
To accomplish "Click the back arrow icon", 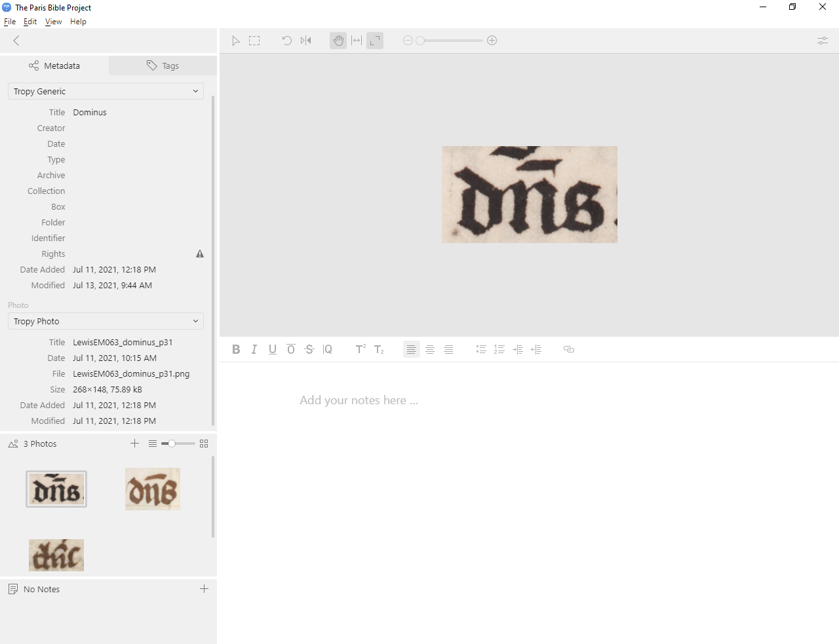I will pyautogui.click(x=16, y=41).
